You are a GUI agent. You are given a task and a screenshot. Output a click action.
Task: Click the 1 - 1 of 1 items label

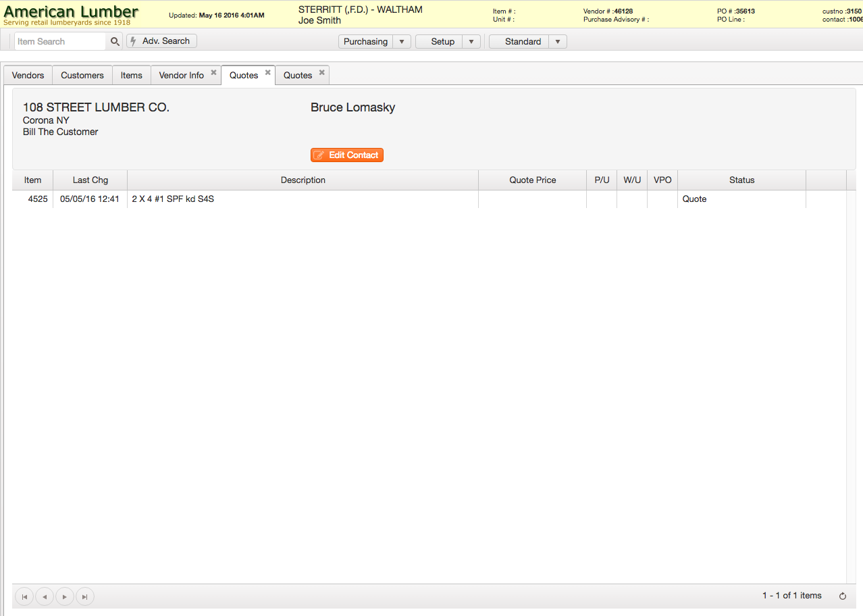pos(792,596)
